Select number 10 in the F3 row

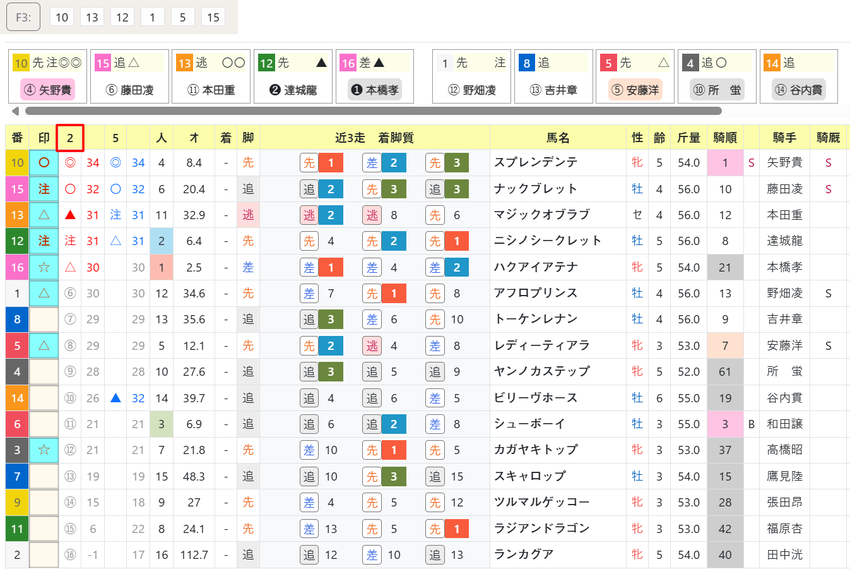[x=62, y=17]
